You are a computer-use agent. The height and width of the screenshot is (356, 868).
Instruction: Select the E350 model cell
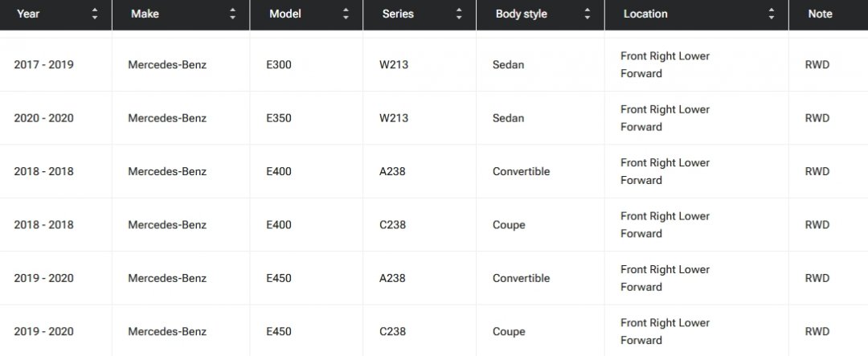coord(280,118)
